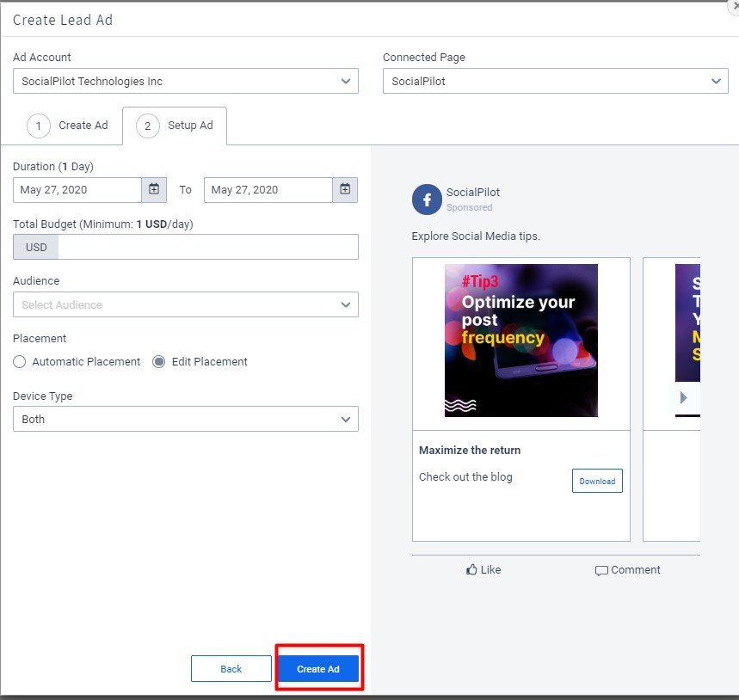Click the Maximize the return headline
Viewport: 739px width, 700px height.
470,451
